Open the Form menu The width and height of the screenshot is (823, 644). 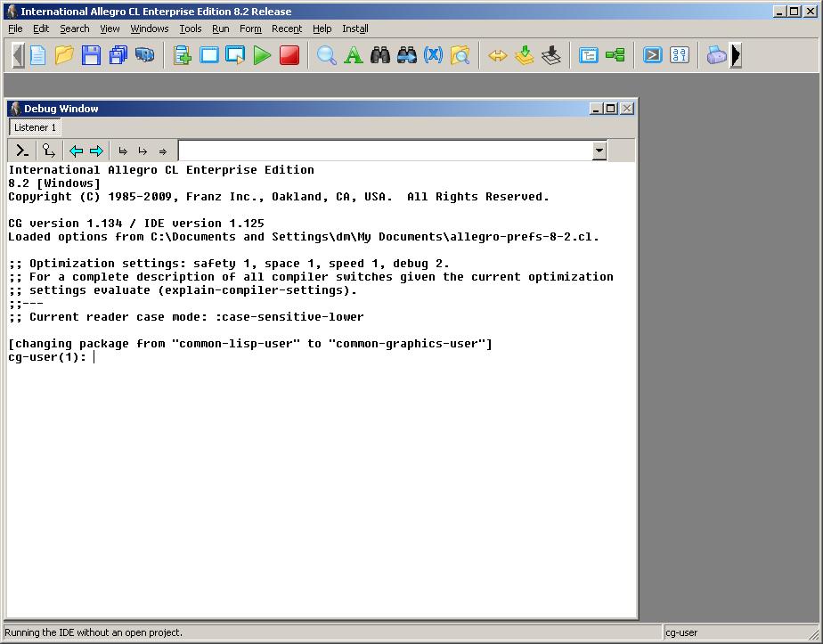point(250,29)
